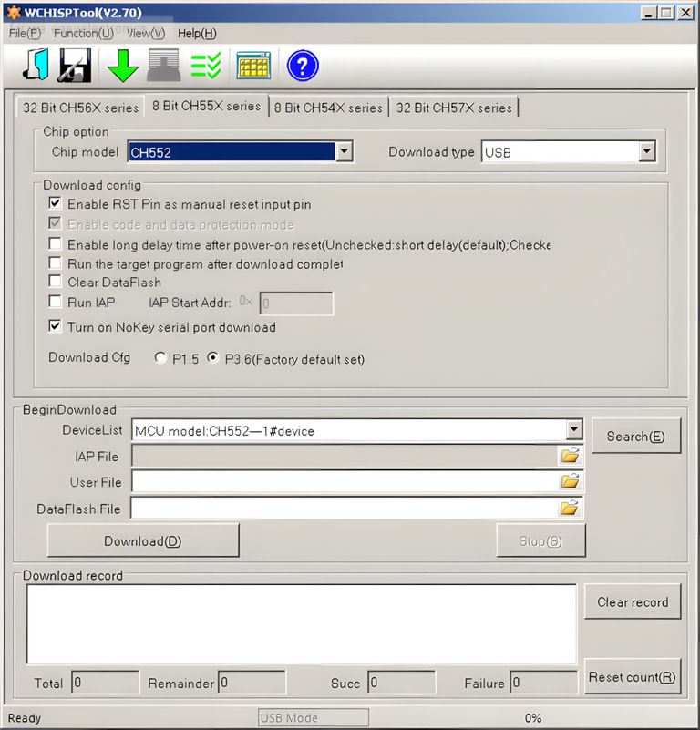The image size is (700, 730).
Task: Open the Function menu
Action: pos(84,34)
